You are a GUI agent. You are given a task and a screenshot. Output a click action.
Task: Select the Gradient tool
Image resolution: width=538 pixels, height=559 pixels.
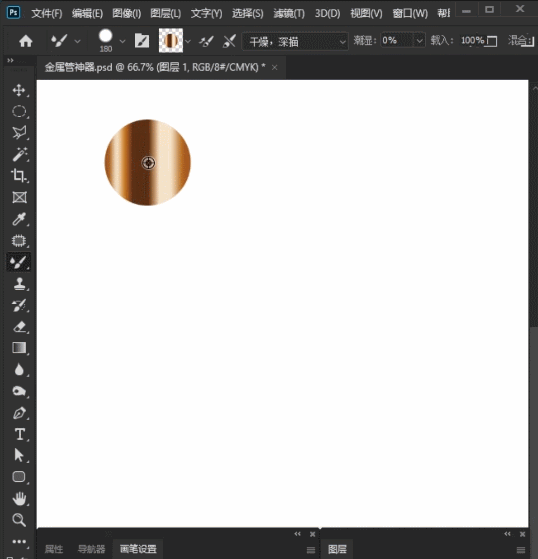[19, 348]
